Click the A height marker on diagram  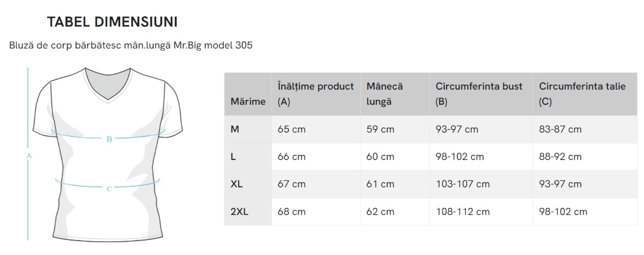click(x=29, y=156)
